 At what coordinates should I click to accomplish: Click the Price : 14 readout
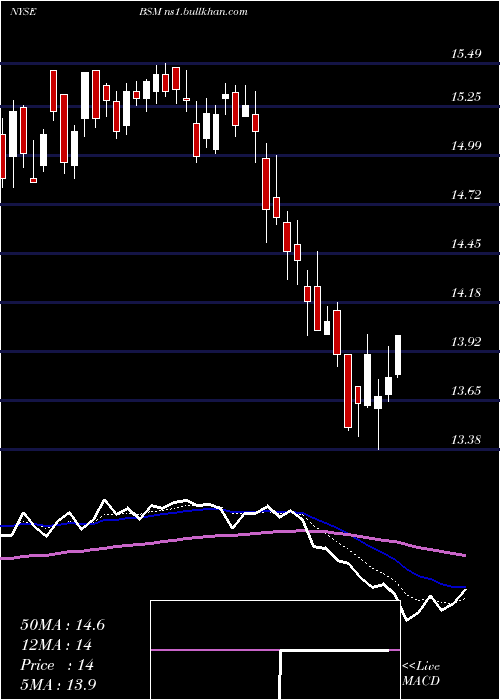tap(57, 665)
